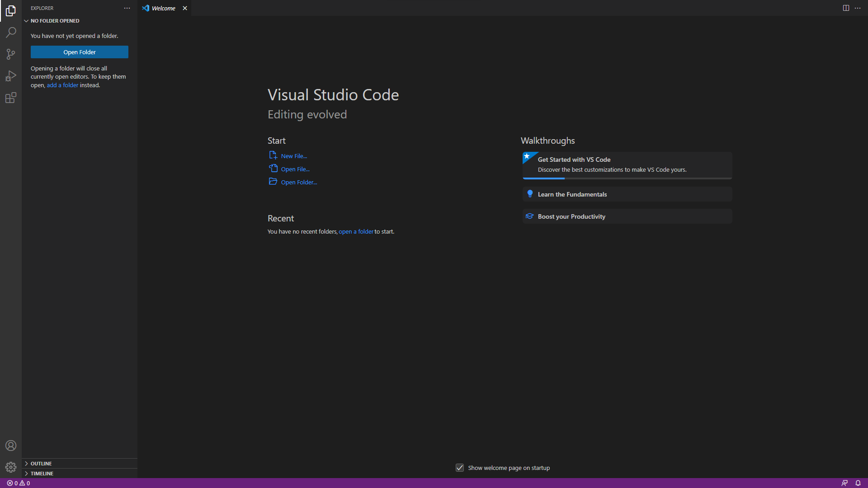Collapse the No Folder Opened section
The height and width of the screenshot is (488, 868).
[55, 21]
